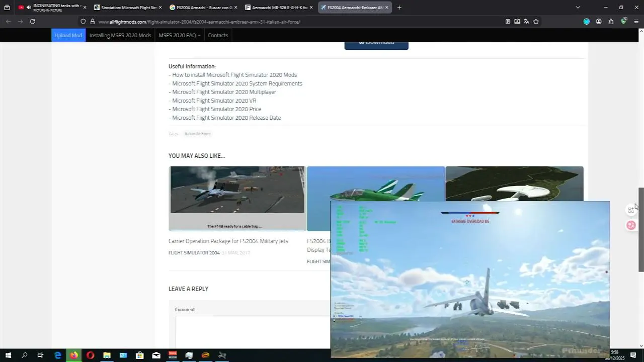Expand the MSFS 2020 FAQ dropdown
The width and height of the screenshot is (644, 362).
(180, 35)
